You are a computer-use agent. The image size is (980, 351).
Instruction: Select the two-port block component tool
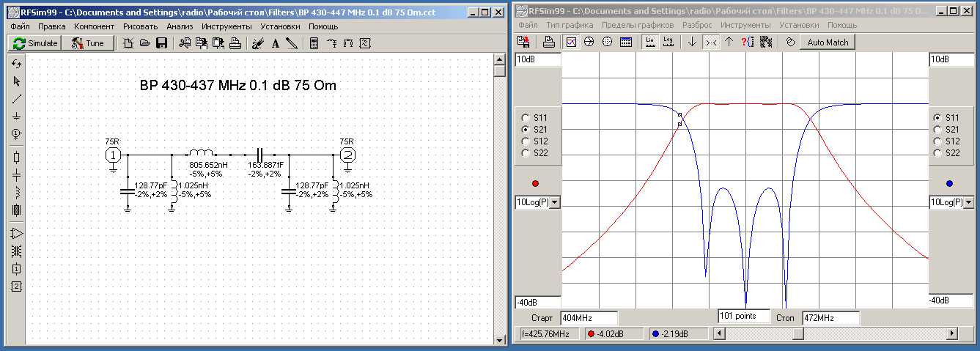pyautogui.click(x=17, y=287)
